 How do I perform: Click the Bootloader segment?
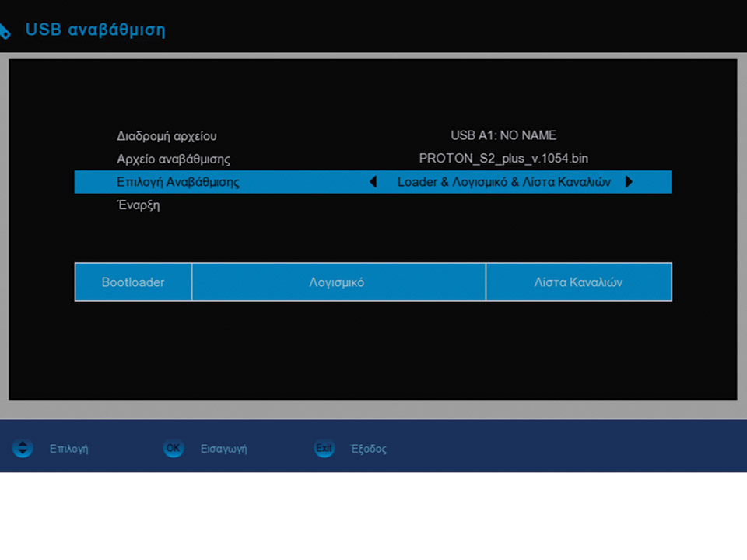[133, 282]
